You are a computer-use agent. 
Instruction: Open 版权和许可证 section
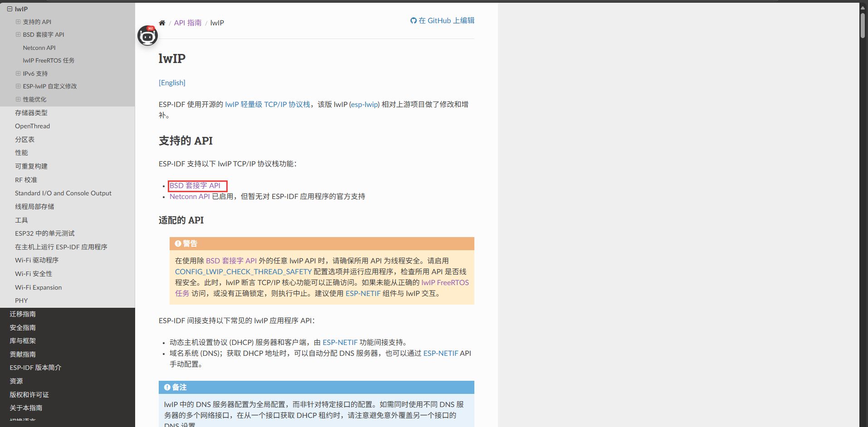pos(29,395)
